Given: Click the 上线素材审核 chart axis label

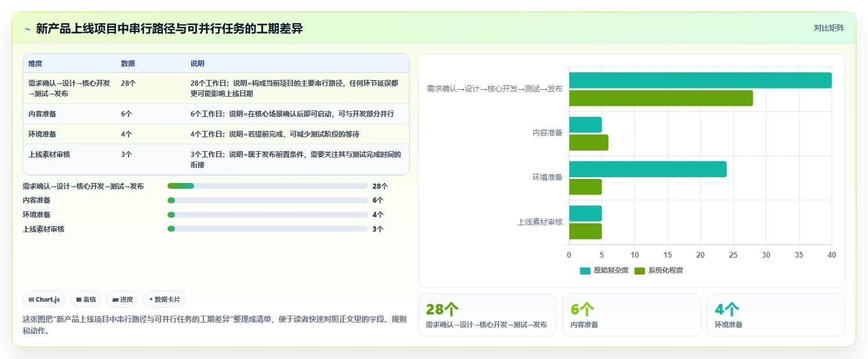Looking at the screenshot, I should point(540,222).
